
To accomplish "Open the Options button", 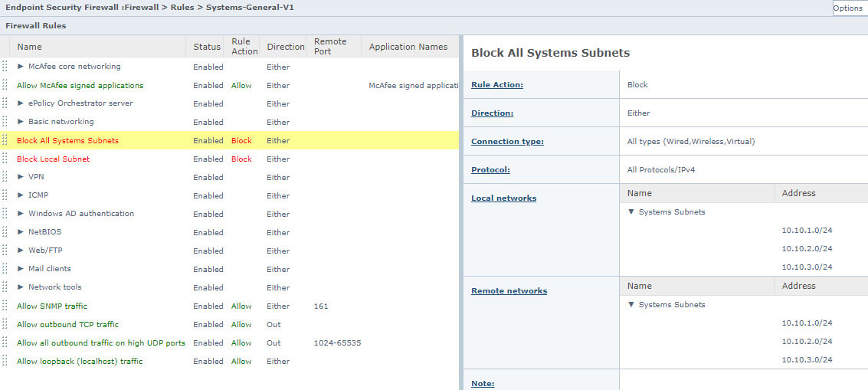I will click(x=850, y=8).
